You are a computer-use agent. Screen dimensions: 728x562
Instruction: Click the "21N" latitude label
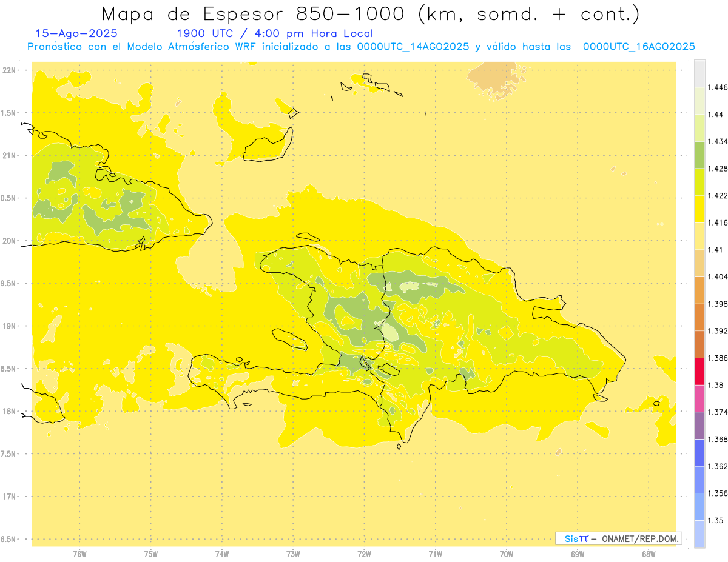pyautogui.click(x=10, y=155)
